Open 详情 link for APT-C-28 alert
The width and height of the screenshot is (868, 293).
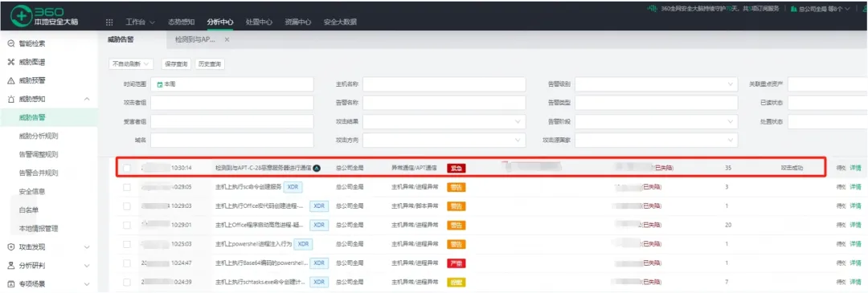tap(856, 168)
